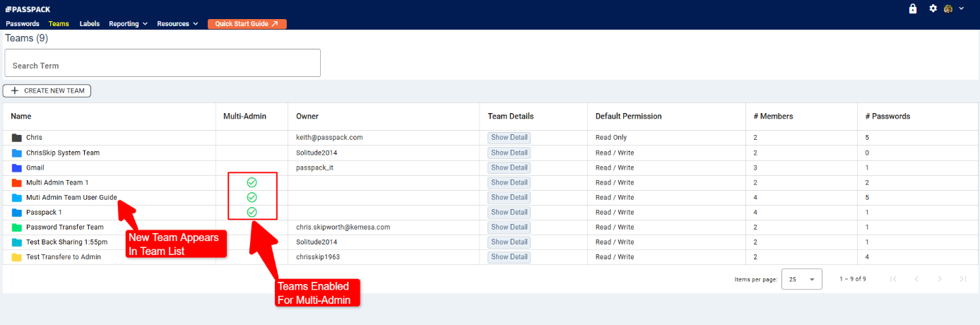Image resolution: width=980 pixels, height=325 pixels.
Task: Open the Teams tab
Action: pyautogui.click(x=59, y=23)
